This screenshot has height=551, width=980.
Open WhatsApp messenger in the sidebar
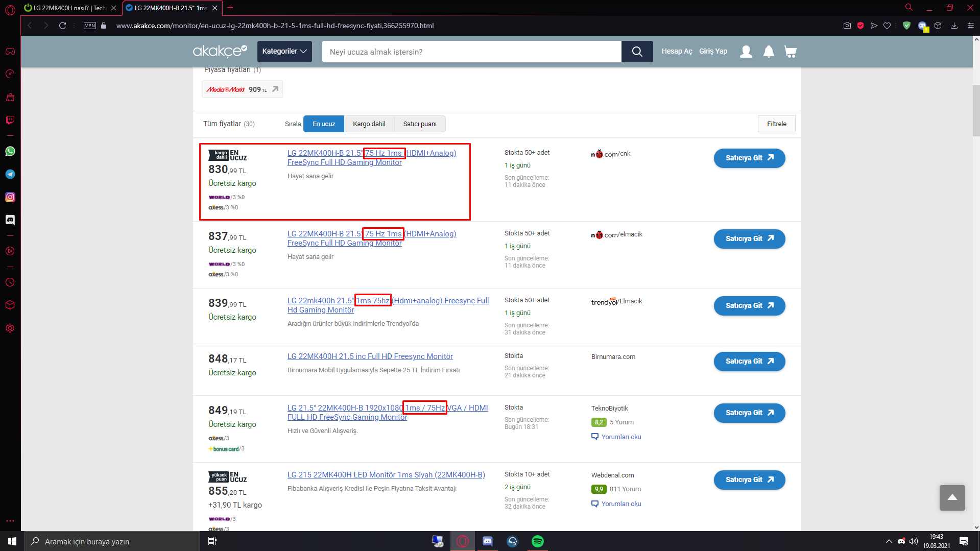click(10, 151)
